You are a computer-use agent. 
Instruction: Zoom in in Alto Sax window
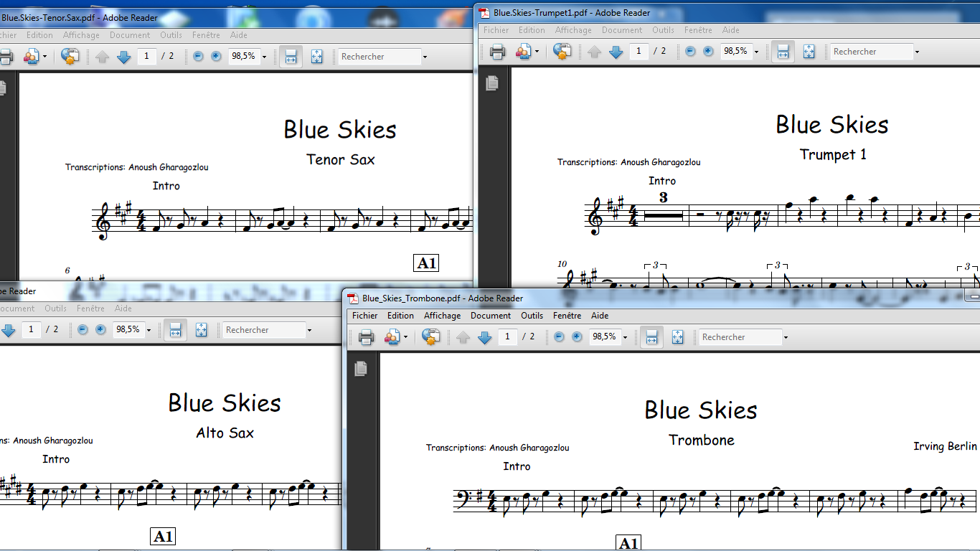tap(100, 329)
